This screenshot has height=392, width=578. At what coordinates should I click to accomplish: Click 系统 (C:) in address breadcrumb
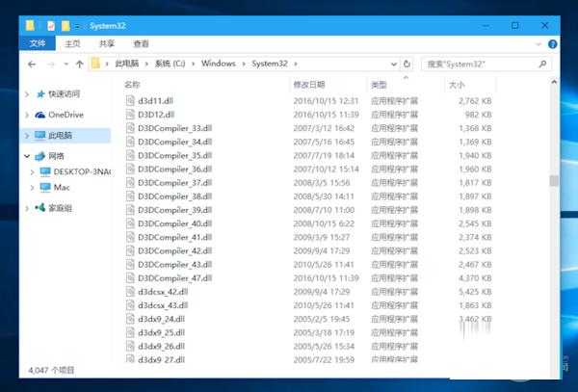170,64
